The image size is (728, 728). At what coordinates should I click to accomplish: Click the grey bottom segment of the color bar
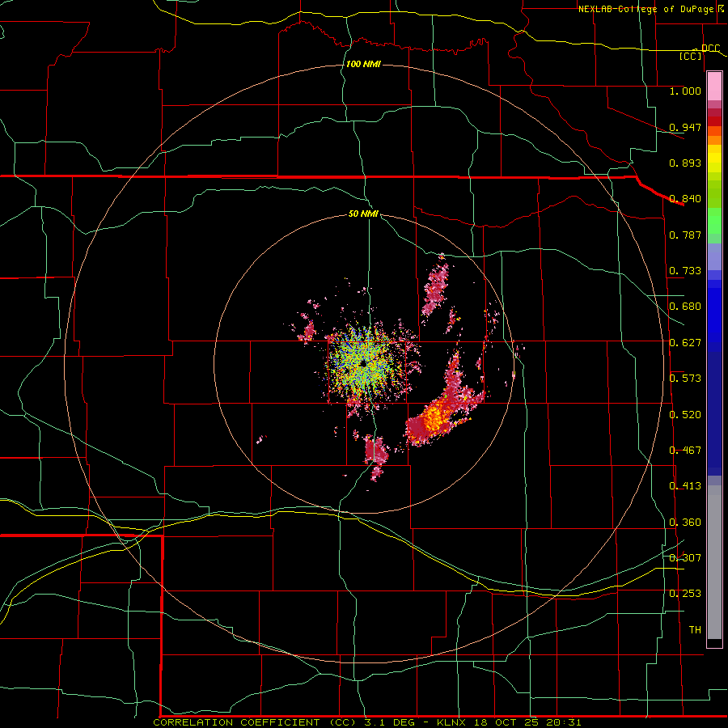714,562
